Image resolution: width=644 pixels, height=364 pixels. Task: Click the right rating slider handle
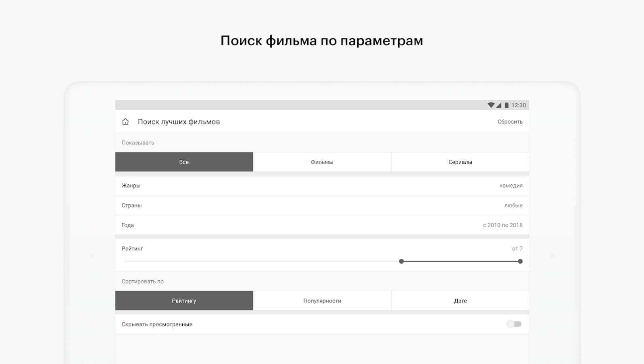[520, 261]
